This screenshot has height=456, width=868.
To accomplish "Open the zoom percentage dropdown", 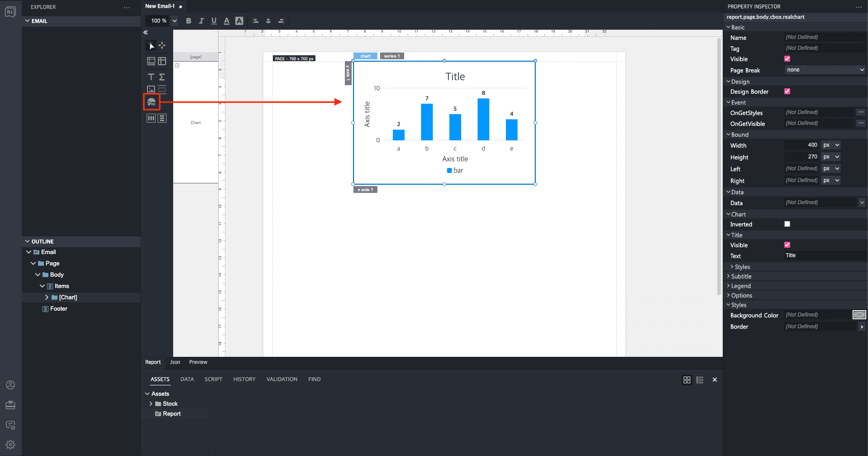I will tap(175, 21).
